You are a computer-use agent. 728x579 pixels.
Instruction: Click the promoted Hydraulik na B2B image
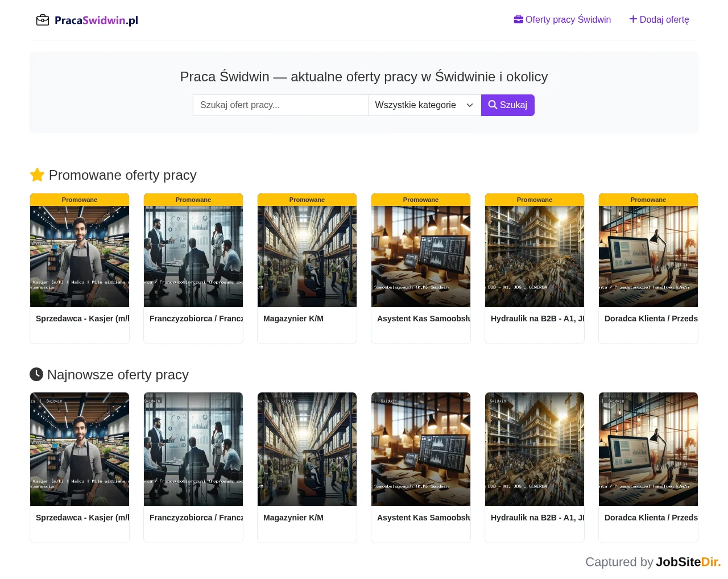[x=535, y=257]
